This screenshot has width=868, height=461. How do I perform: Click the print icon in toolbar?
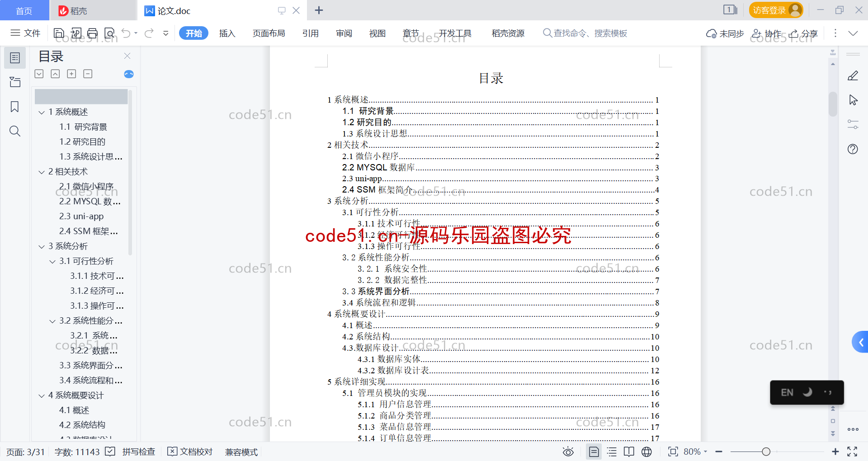tap(93, 33)
